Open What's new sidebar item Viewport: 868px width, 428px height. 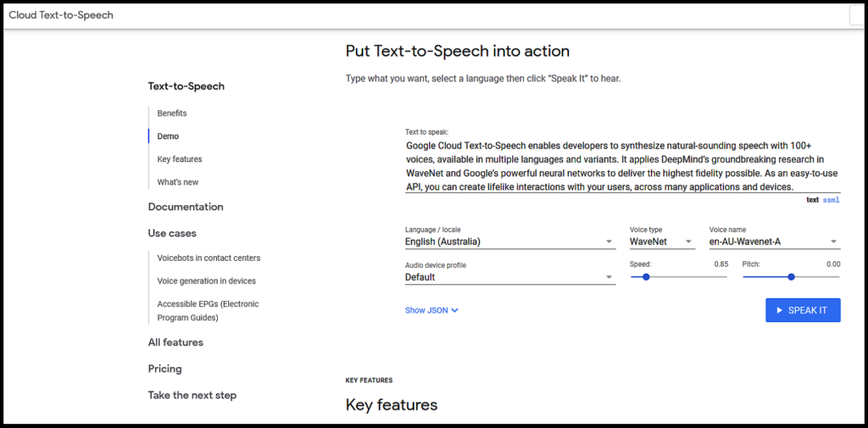(x=178, y=182)
